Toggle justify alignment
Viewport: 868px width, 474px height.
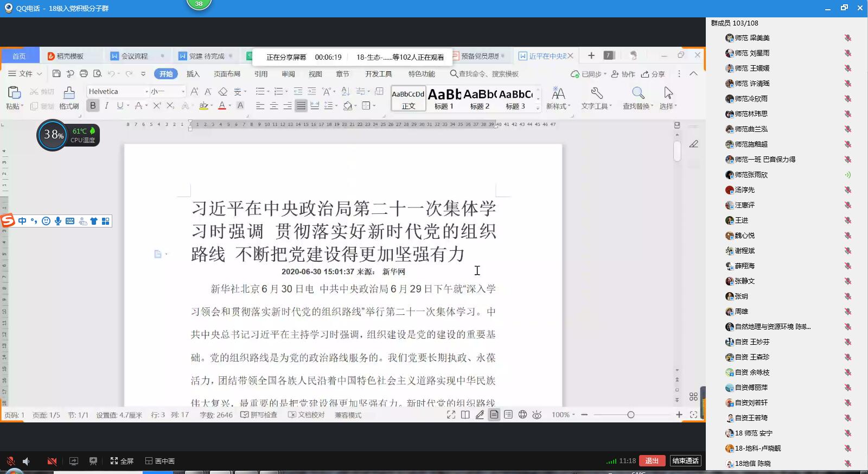pos(301,106)
